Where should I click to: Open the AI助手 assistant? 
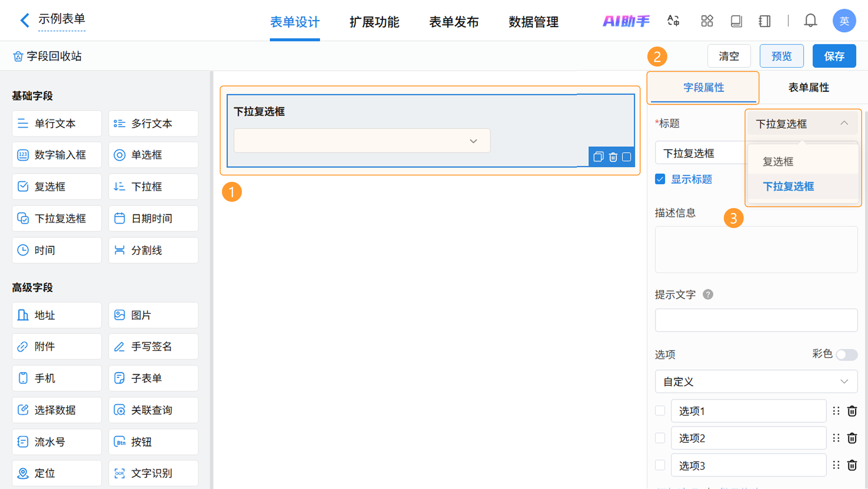coord(626,21)
